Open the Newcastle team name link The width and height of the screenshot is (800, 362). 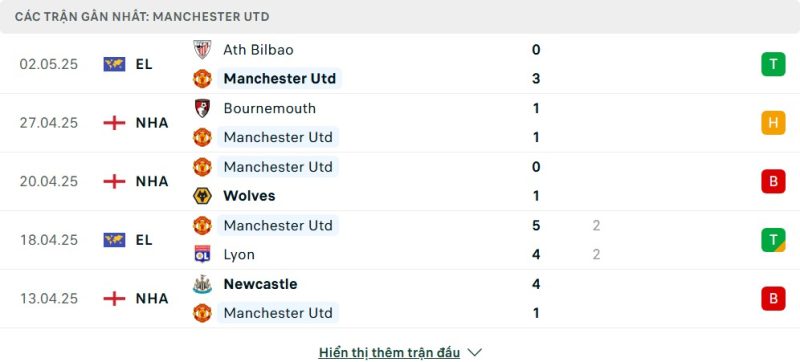coord(260,284)
